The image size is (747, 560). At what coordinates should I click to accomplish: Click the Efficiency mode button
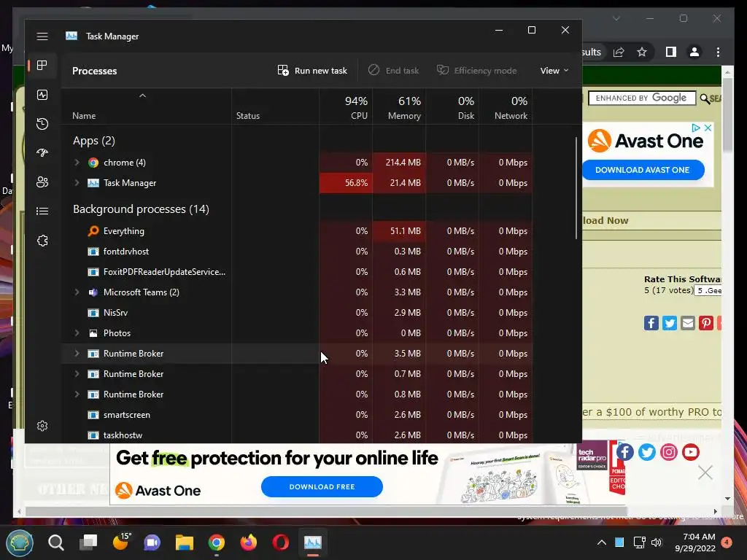(x=477, y=71)
